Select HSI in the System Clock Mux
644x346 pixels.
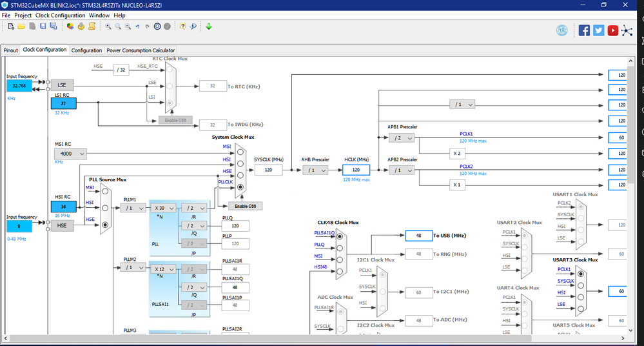coord(240,163)
